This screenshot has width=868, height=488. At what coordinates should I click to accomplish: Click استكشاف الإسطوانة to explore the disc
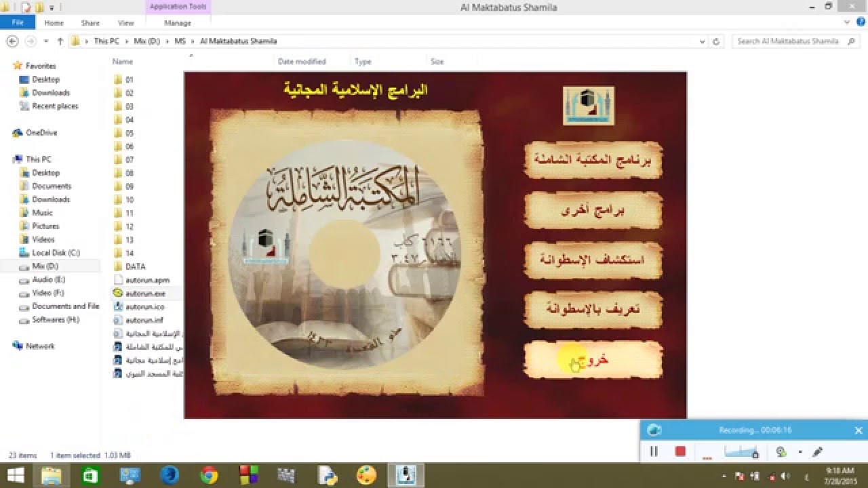(x=593, y=260)
